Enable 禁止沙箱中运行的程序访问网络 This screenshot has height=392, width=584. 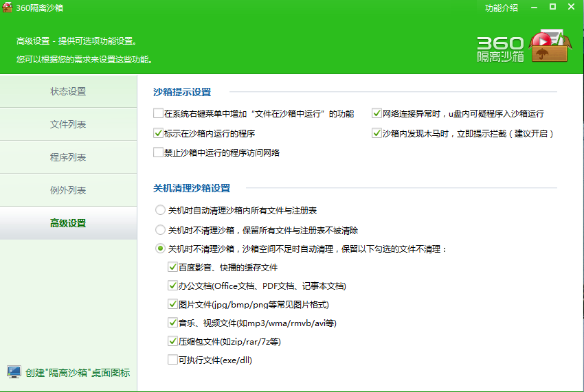coord(158,152)
